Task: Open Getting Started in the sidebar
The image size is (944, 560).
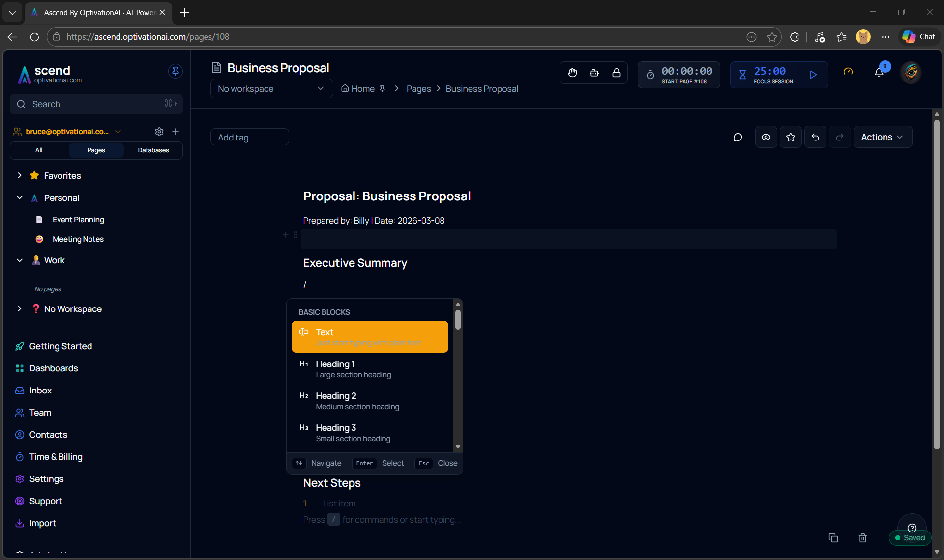Action: click(x=60, y=346)
